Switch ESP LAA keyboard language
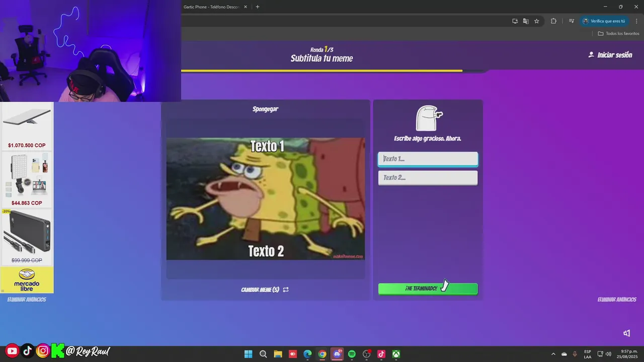Viewport: 644px width, 362px height. tap(588, 354)
